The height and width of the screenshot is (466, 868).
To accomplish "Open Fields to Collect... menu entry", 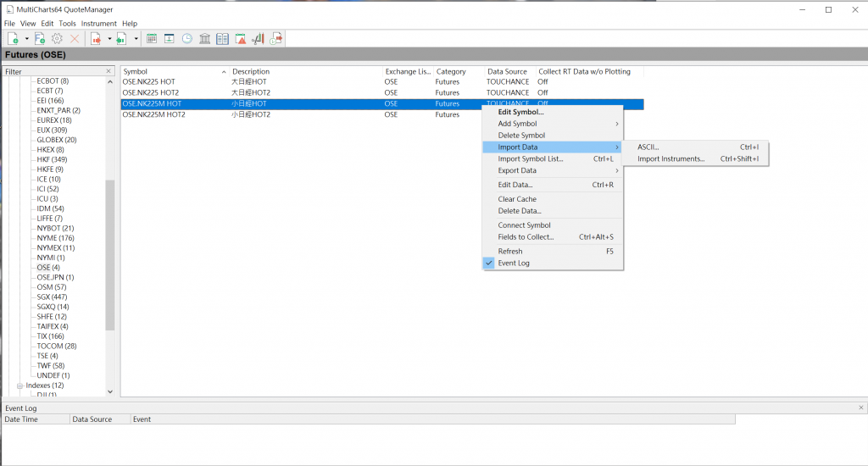I will [553, 237].
